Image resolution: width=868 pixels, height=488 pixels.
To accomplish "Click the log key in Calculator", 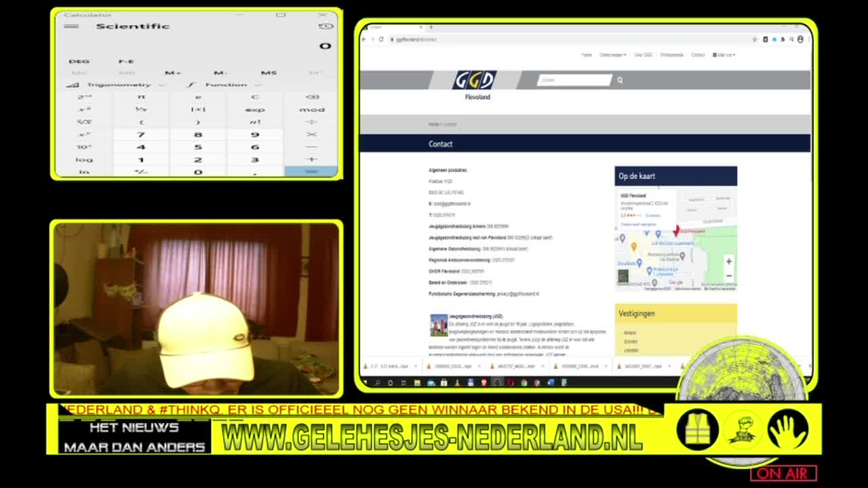I will [x=84, y=159].
